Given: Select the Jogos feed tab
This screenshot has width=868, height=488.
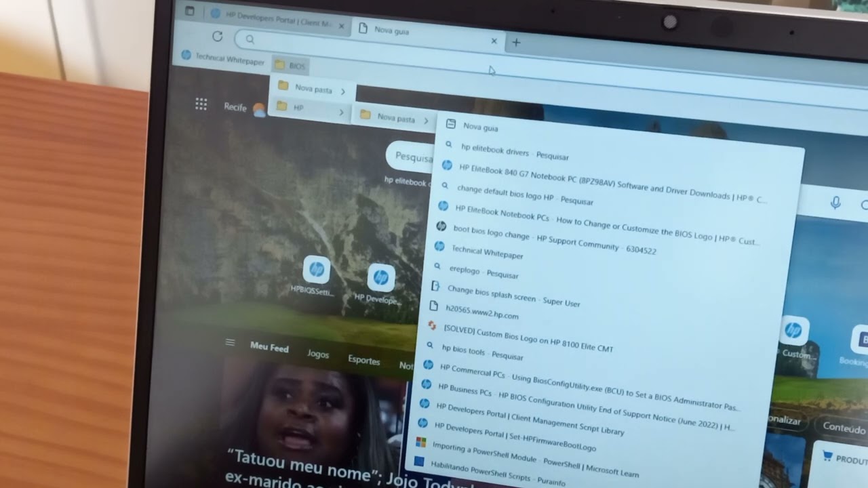Looking at the screenshot, I should [x=318, y=354].
